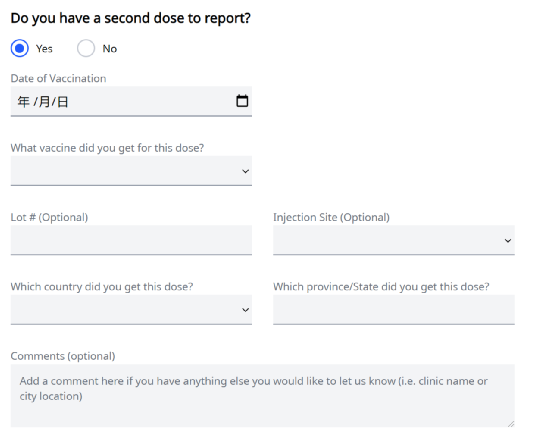Open the calendar picker icon
The height and width of the screenshot is (437, 554).
click(242, 101)
